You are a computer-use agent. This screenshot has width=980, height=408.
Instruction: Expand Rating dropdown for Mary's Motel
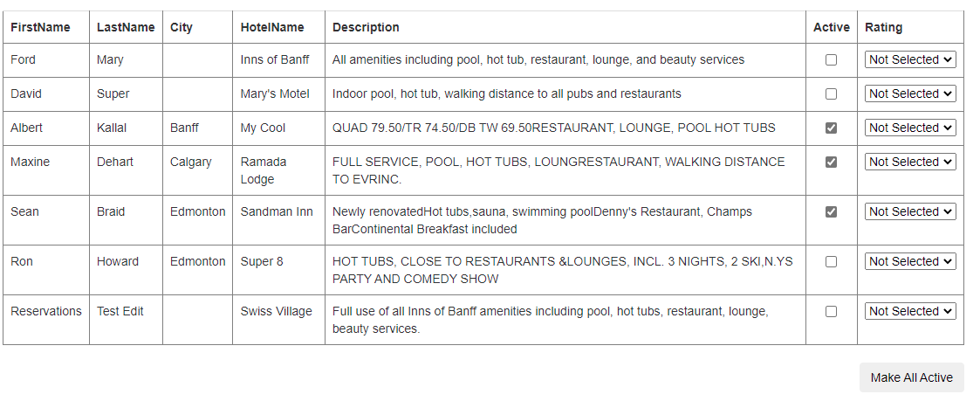tap(910, 93)
